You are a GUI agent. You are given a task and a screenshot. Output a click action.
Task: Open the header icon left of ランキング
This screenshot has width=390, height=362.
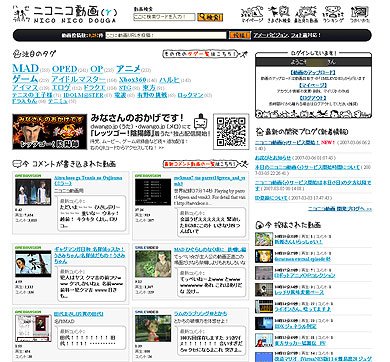[306, 15]
